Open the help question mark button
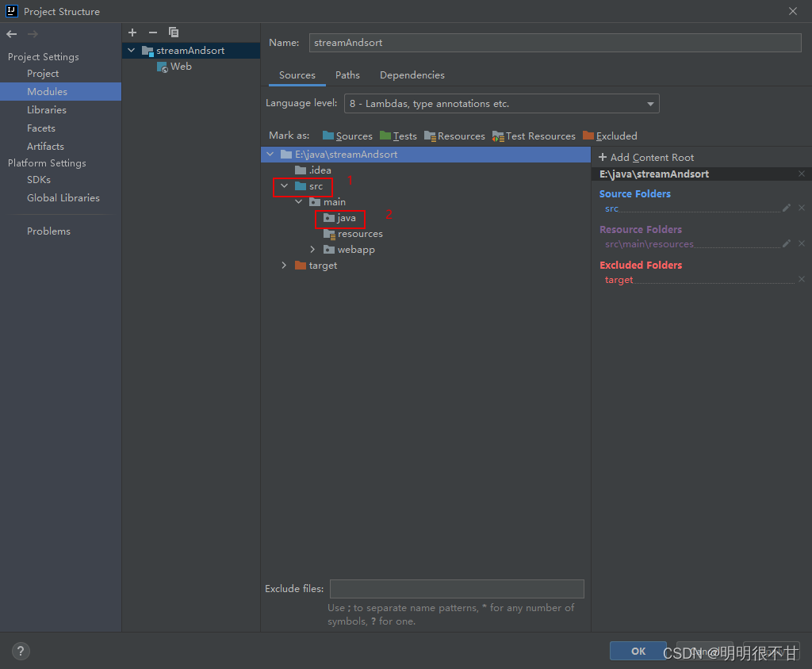Viewport: 812px width, 669px height. pyautogui.click(x=21, y=651)
